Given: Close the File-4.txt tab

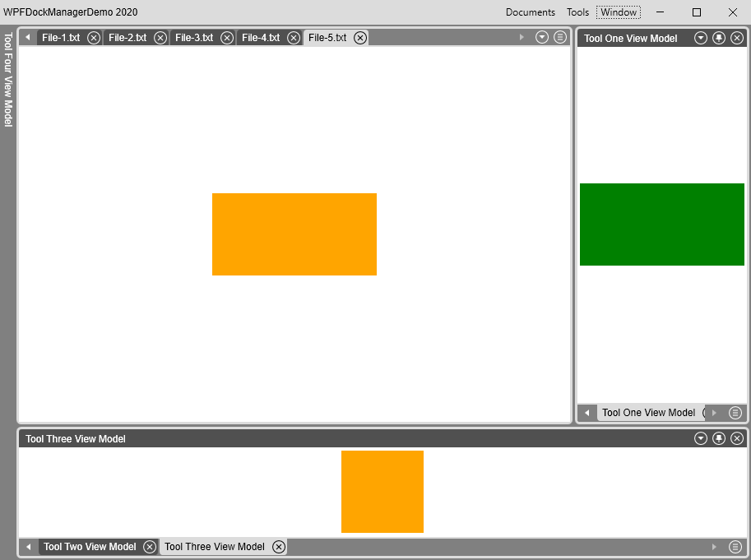Looking at the screenshot, I should tap(294, 38).
